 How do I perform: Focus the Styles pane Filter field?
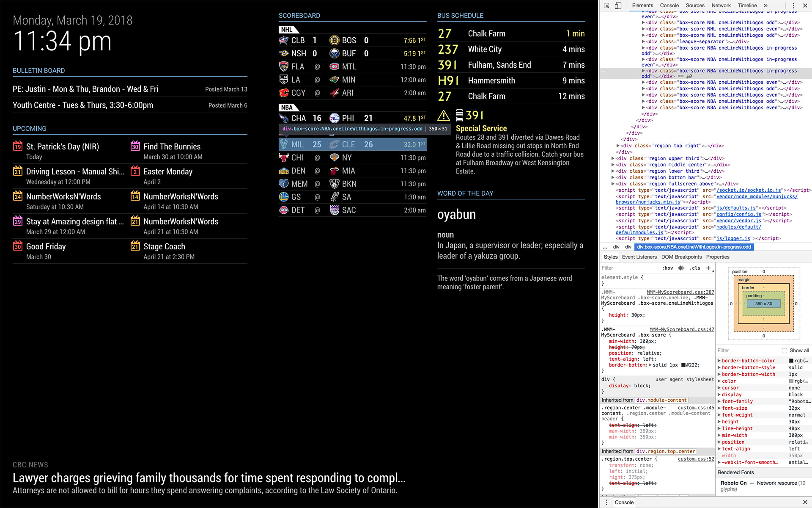(629, 268)
